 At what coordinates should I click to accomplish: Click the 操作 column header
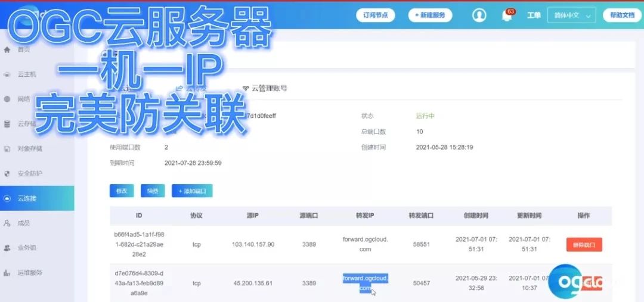click(x=584, y=216)
